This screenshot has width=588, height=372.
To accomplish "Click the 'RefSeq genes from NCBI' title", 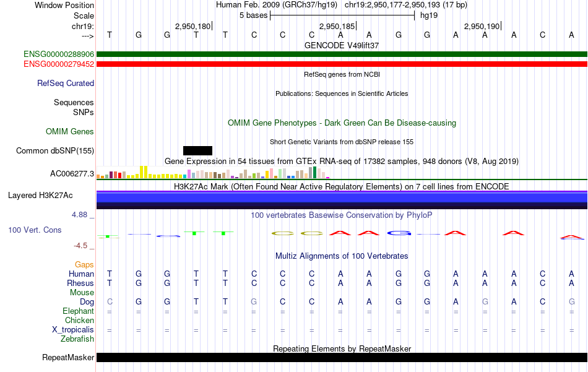I will (342, 74).
